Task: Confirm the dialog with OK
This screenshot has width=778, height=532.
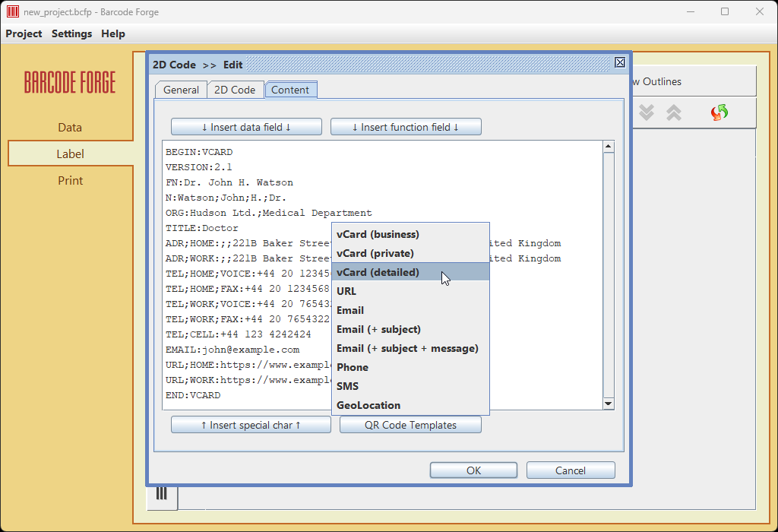Action: pos(473,470)
